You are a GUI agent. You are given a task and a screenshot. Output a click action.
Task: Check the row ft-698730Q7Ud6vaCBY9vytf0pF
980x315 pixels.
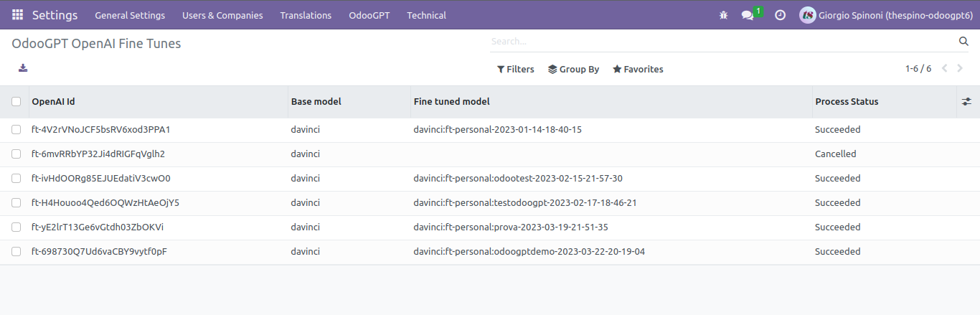pos(16,252)
